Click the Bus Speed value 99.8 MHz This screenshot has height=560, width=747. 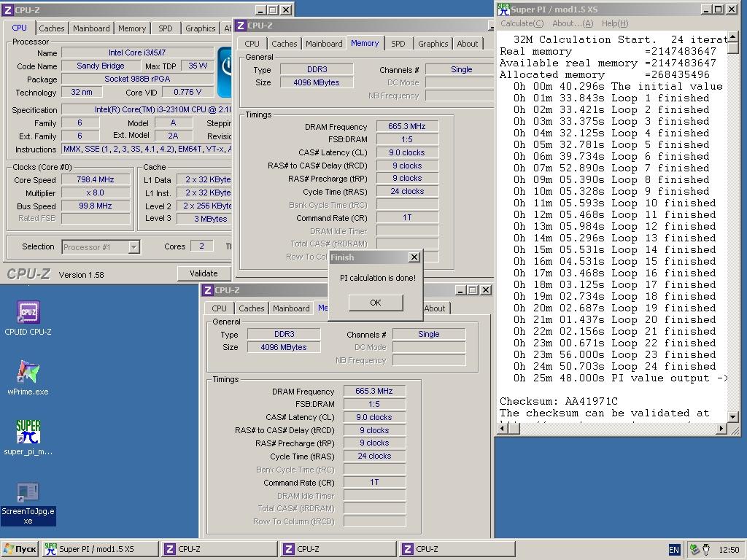pos(96,206)
